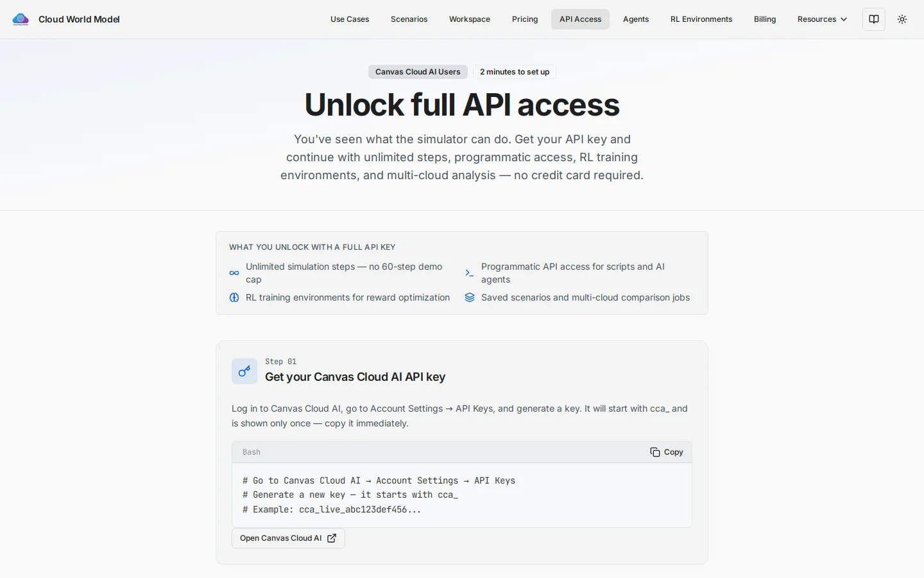Click the terminal prompt icon for programmatic access
This screenshot has height=578, width=924.
point(470,273)
